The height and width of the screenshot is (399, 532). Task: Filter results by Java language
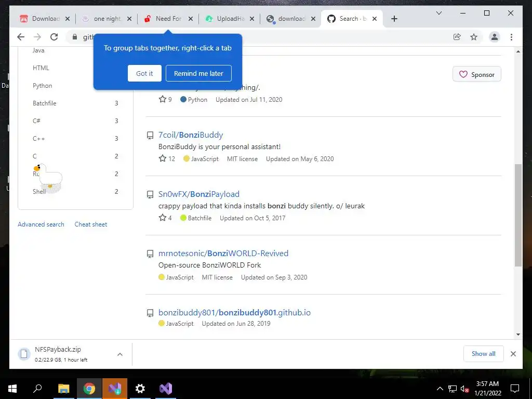[x=38, y=50]
